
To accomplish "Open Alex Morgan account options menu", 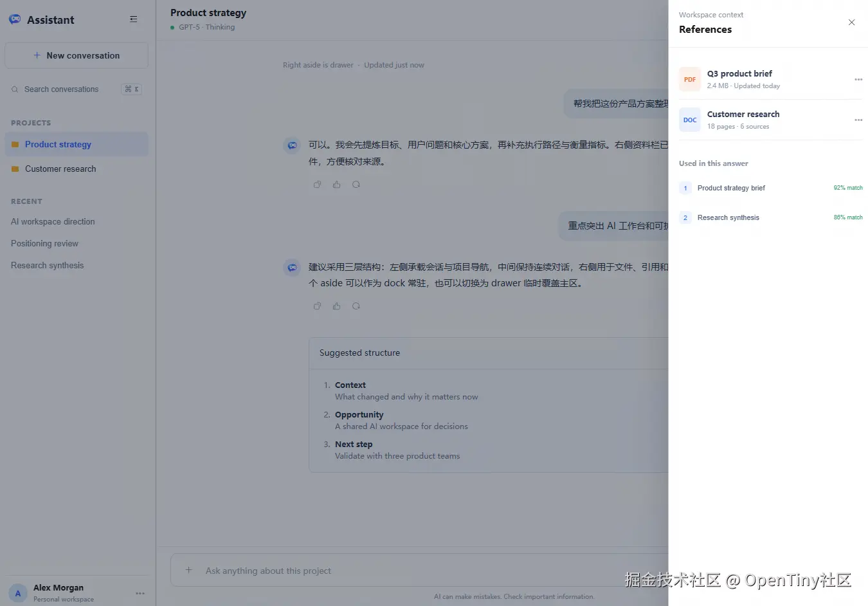I will tap(140, 593).
